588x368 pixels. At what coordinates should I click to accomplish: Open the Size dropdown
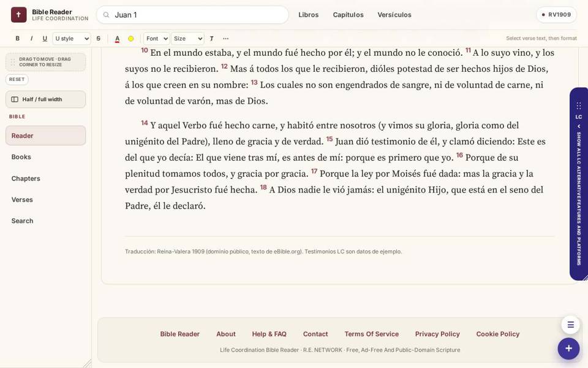[187, 38]
